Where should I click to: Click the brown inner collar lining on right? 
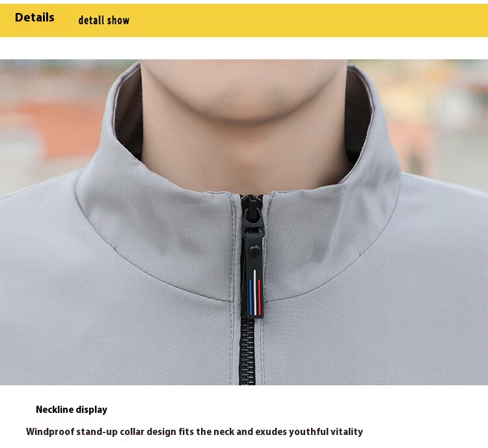(358, 118)
